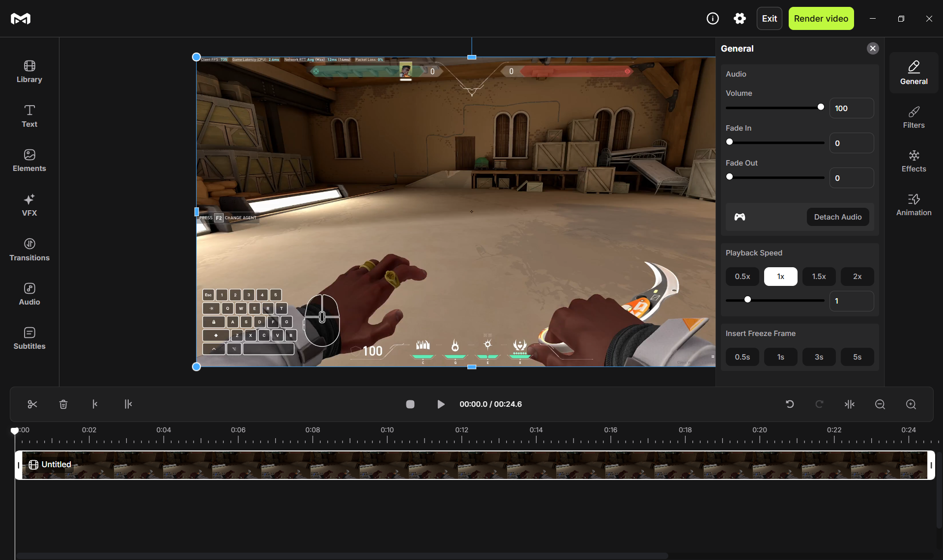Open the Transitions panel
Image resolution: width=943 pixels, height=560 pixels.
coord(29,250)
